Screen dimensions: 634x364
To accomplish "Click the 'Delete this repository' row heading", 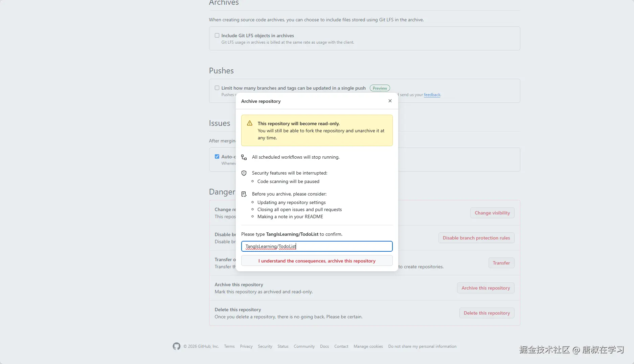I will tap(238, 310).
